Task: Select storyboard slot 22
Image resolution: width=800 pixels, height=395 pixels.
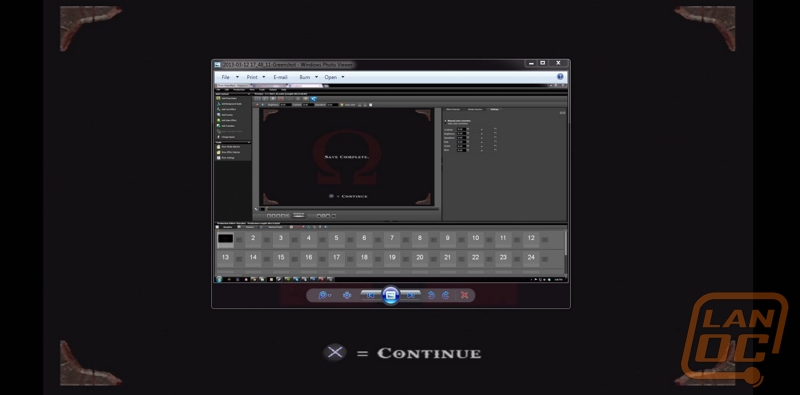Action: pyautogui.click(x=475, y=258)
